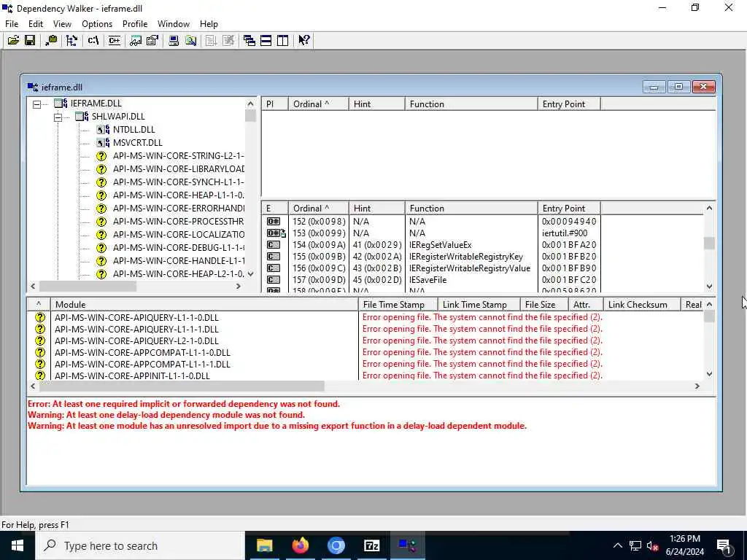Sort module list by Module header
Screen dimensions: 747x560
click(x=204, y=305)
